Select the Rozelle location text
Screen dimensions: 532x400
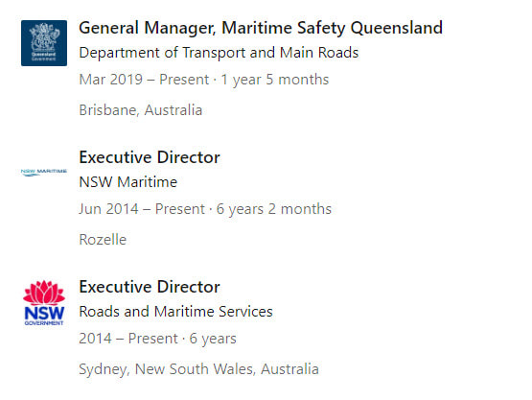coord(103,240)
